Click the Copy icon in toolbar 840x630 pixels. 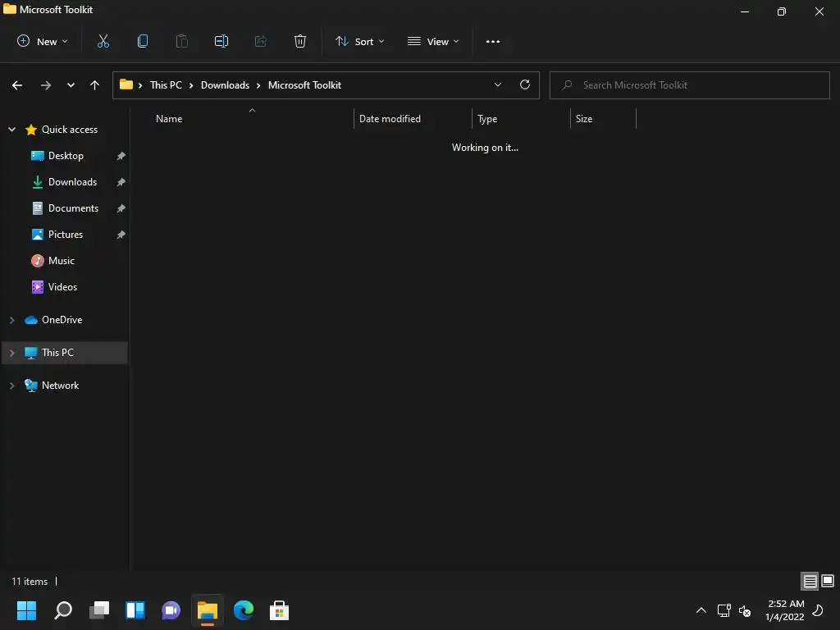click(143, 41)
